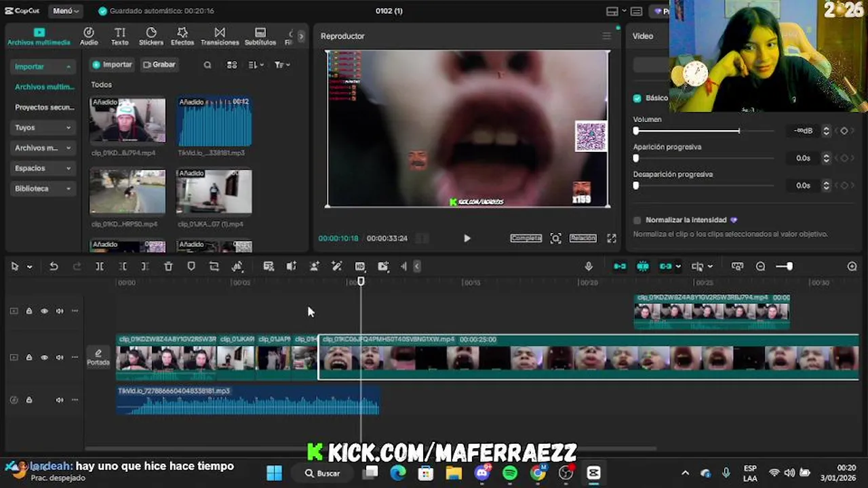Image resolution: width=868 pixels, height=488 pixels.
Task: Trim right of playhead tool
Action: point(145,266)
